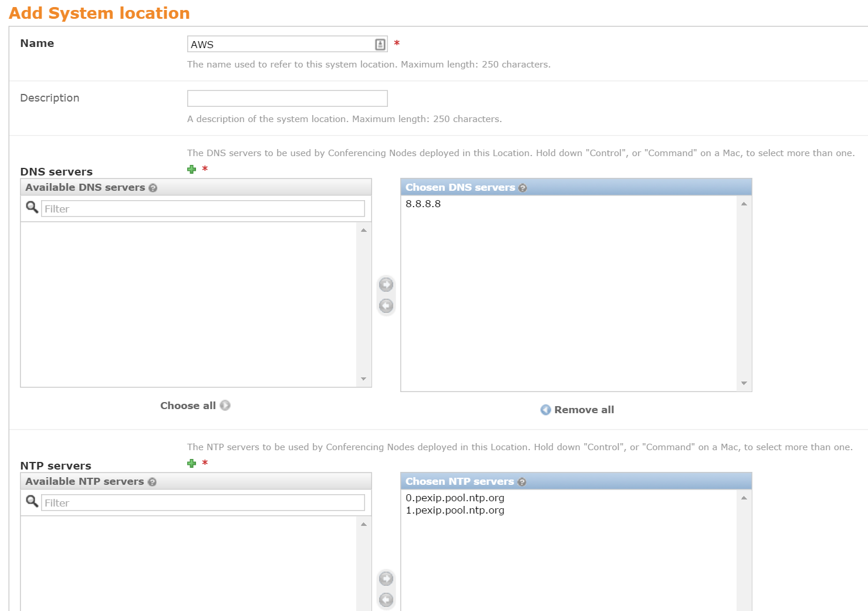This screenshot has height=611, width=868.
Task: Click right arrow to add selected DNS server
Action: (x=386, y=285)
